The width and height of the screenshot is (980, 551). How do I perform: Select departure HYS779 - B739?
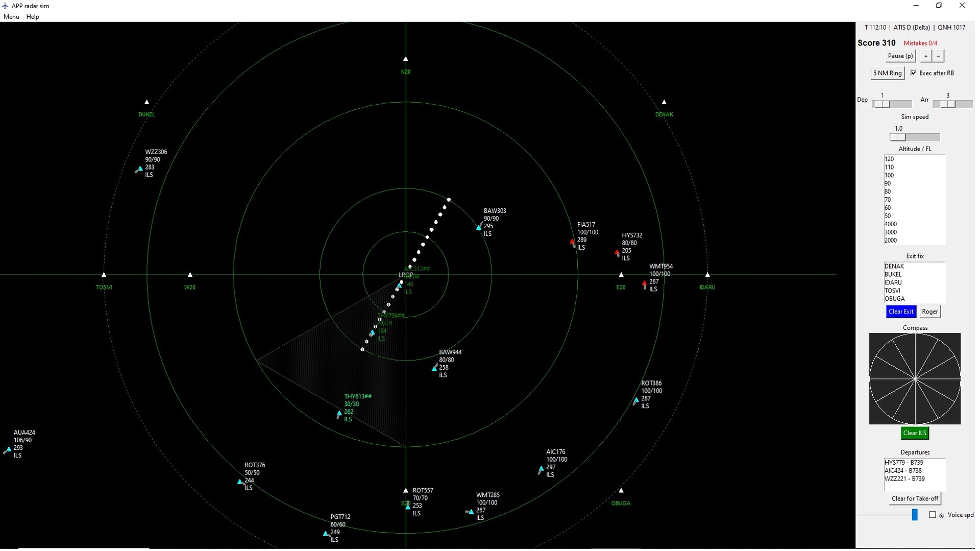(903, 463)
